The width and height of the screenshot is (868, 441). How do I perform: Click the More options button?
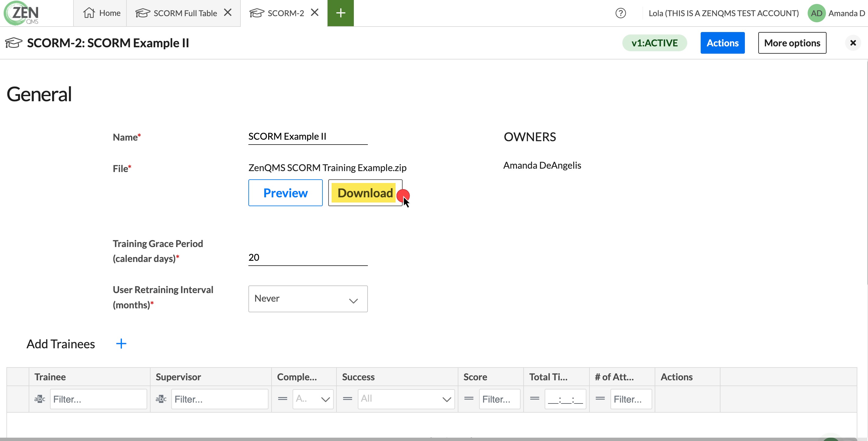(792, 43)
